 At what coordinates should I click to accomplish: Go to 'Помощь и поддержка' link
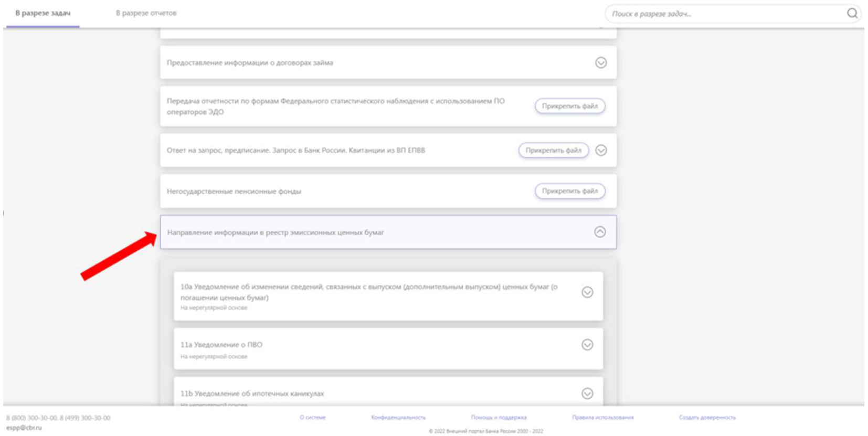pos(499,418)
